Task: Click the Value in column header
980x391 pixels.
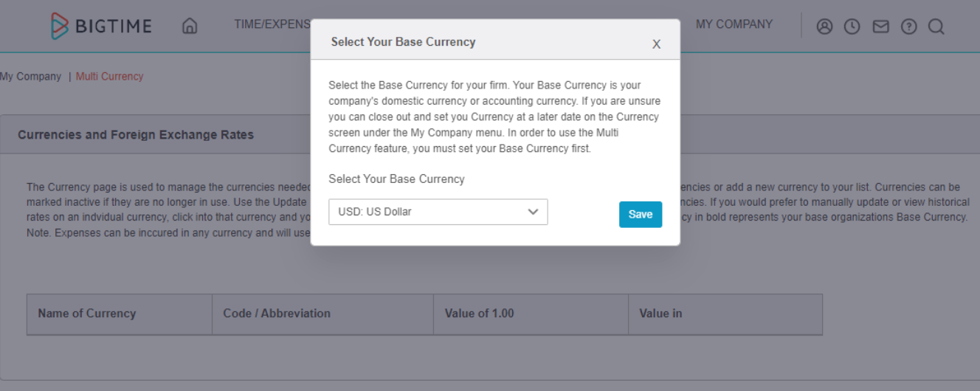Action: click(660, 314)
